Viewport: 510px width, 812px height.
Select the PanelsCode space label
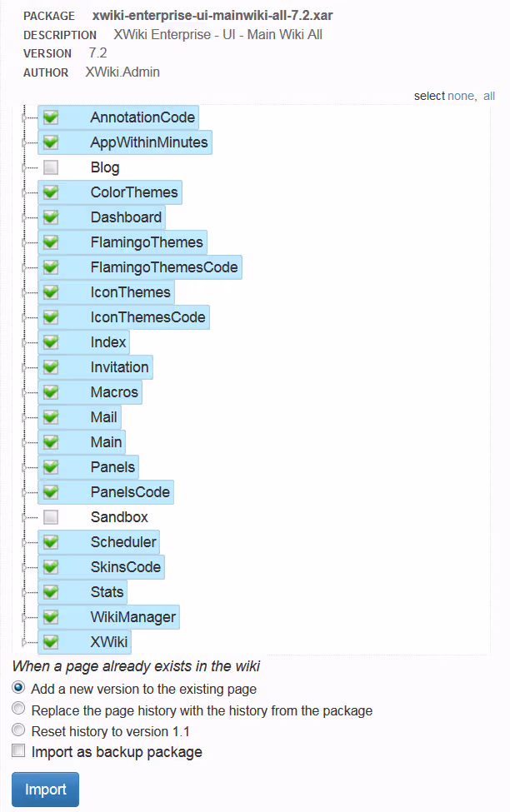coord(130,492)
